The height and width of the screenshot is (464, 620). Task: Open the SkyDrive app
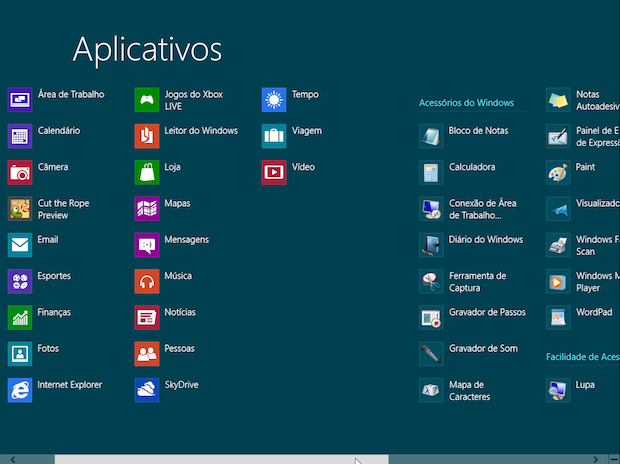(147, 390)
